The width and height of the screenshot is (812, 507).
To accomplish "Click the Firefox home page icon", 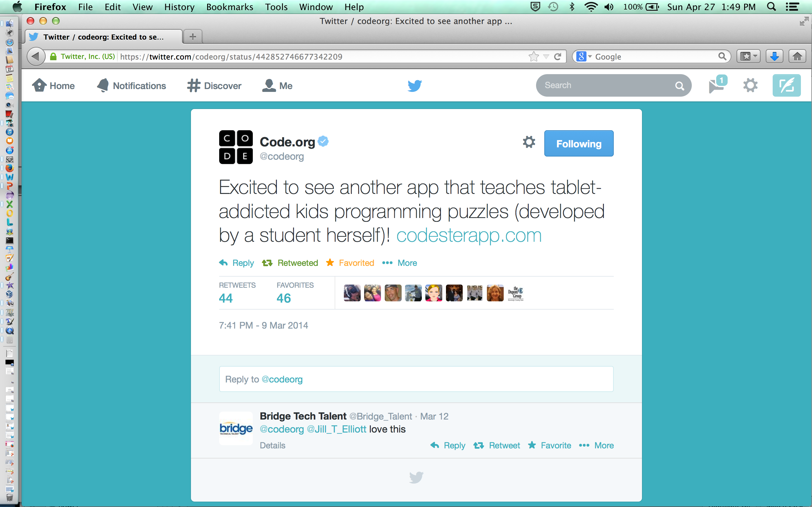I will click(797, 57).
